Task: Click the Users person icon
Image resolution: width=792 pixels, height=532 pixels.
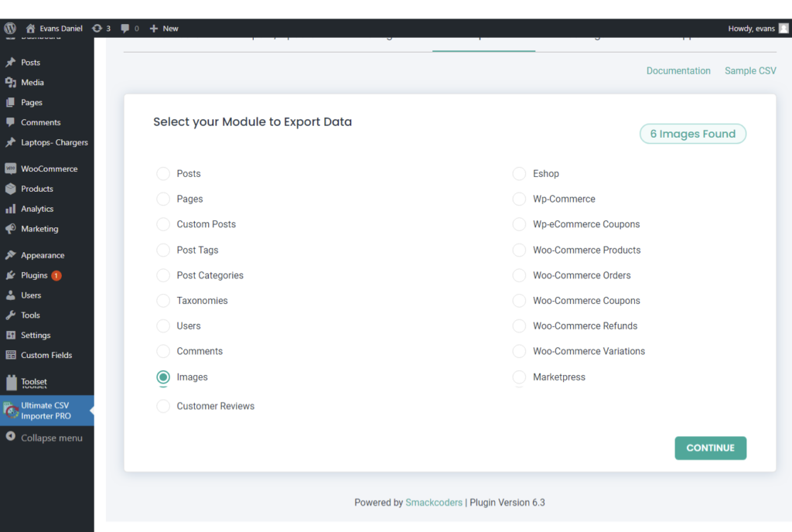Action: 11,295
